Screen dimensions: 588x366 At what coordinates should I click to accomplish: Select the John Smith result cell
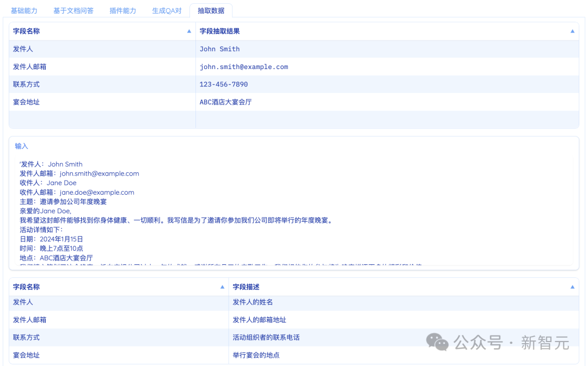[219, 49]
